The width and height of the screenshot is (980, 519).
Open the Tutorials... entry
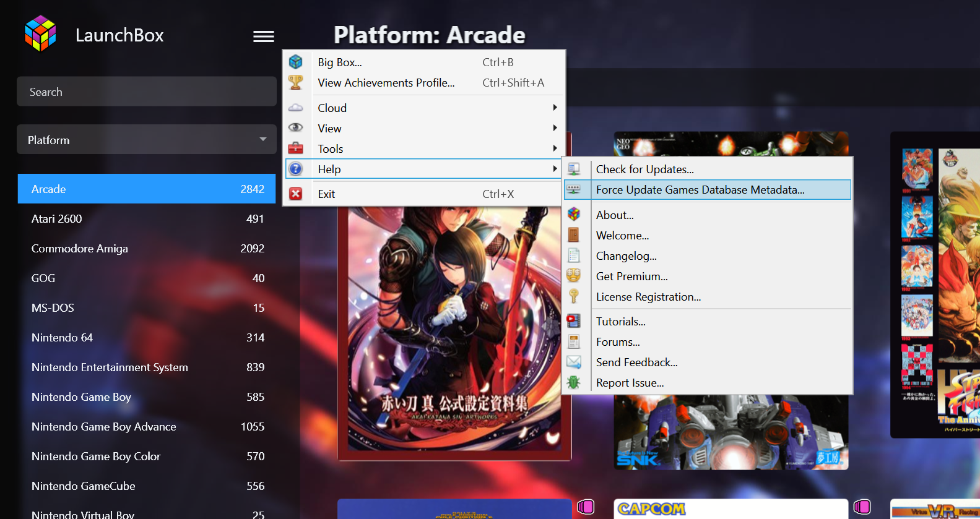pyautogui.click(x=708, y=321)
